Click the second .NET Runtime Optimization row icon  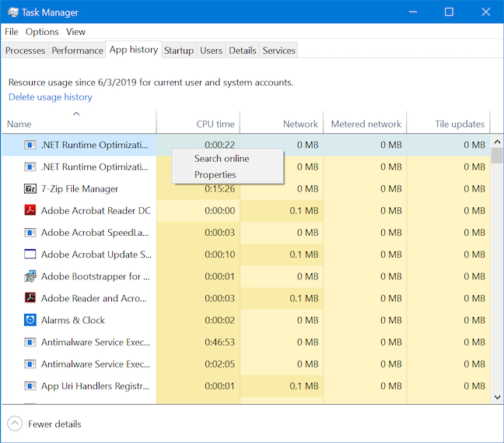pos(30,167)
